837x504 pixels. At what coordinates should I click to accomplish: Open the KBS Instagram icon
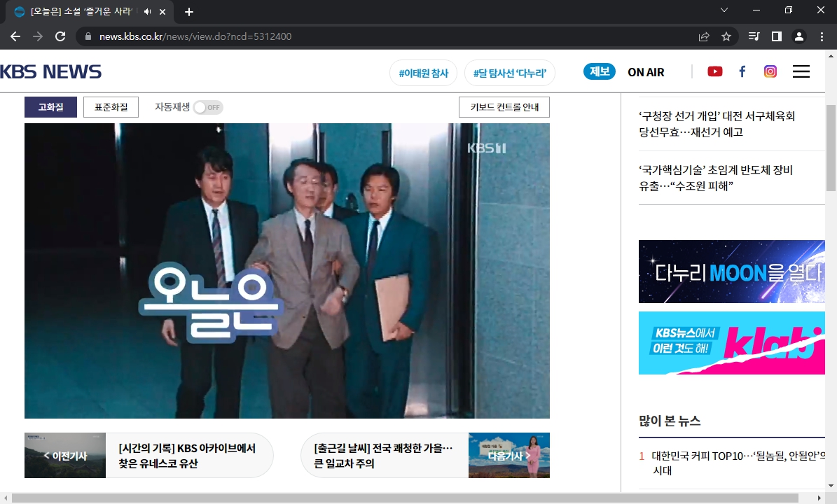pos(770,71)
